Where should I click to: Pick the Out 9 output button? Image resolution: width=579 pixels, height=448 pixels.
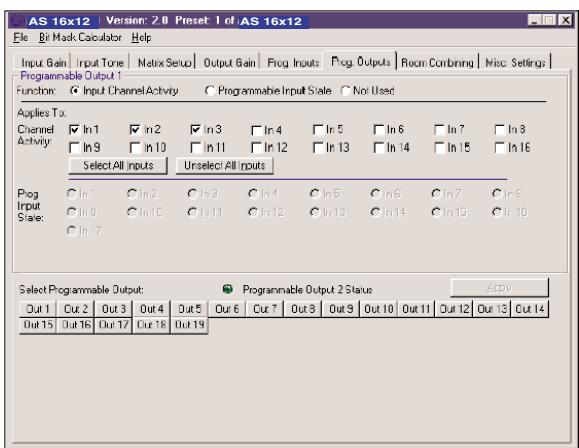coord(341,309)
